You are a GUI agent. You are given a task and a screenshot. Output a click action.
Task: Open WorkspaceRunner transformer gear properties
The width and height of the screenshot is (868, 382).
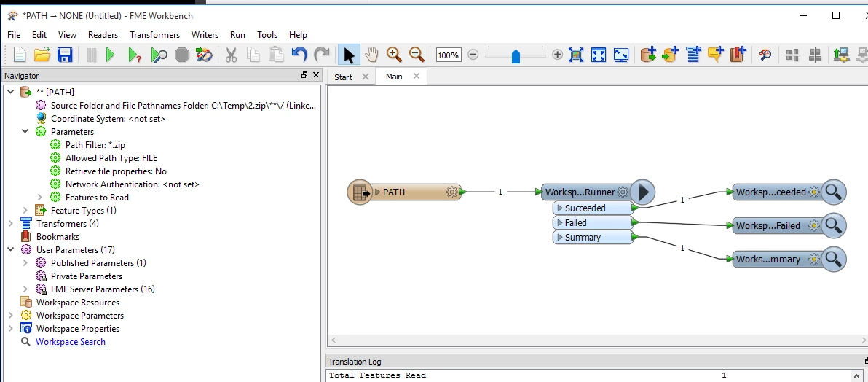(x=623, y=192)
